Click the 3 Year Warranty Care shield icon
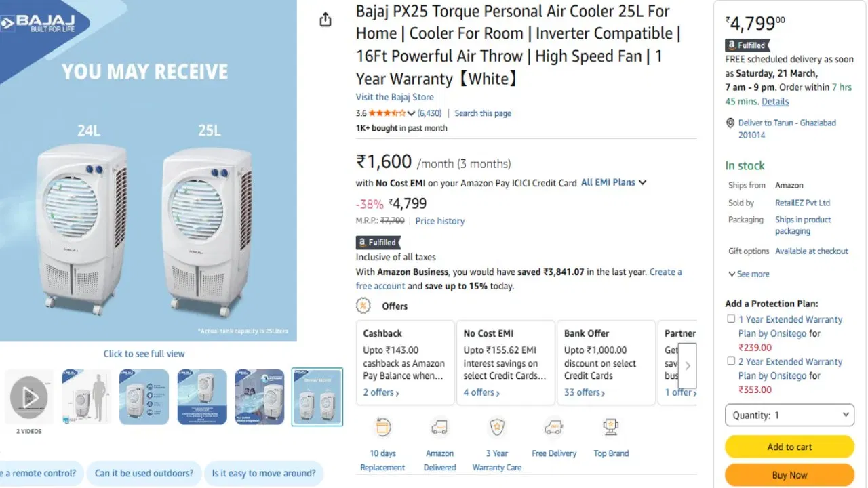 (497, 426)
